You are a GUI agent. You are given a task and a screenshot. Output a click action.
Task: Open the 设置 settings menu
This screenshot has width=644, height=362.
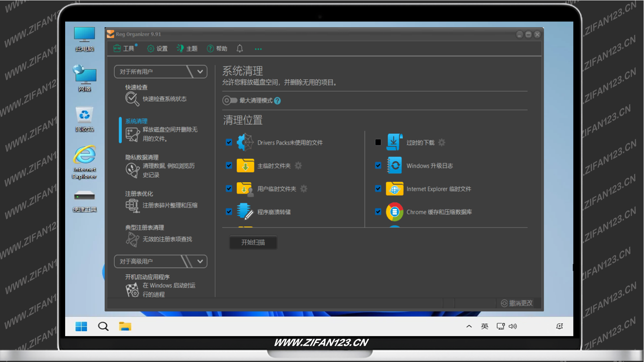pos(158,49)
